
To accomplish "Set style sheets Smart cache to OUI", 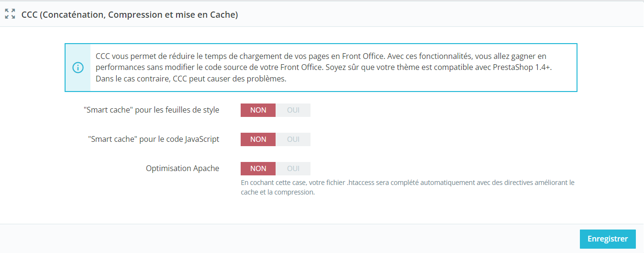I will pos(293,110).
